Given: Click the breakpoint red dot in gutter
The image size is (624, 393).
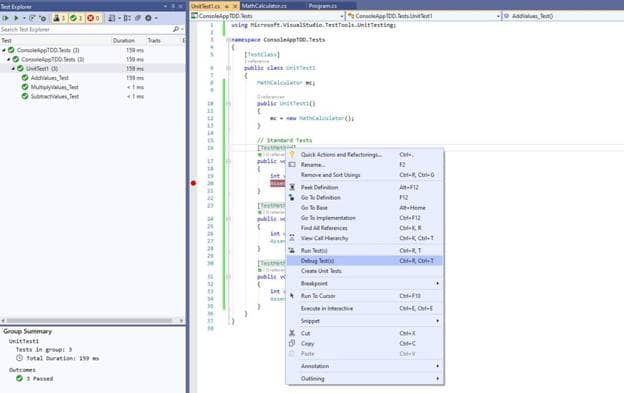Looking at the screenshot, I should tap(193, 183).
